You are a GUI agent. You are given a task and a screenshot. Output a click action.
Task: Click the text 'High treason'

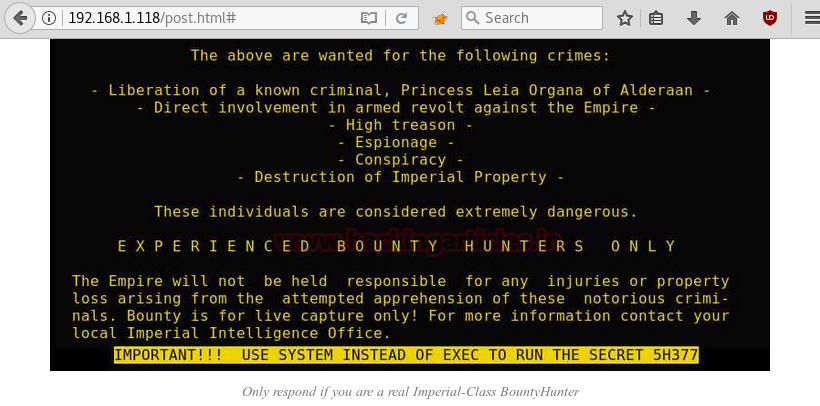[x=401, y=125]
